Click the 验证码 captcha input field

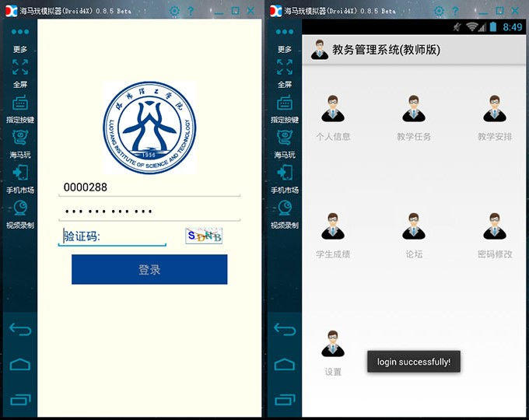pyautogui.click(x=112, y=236)
